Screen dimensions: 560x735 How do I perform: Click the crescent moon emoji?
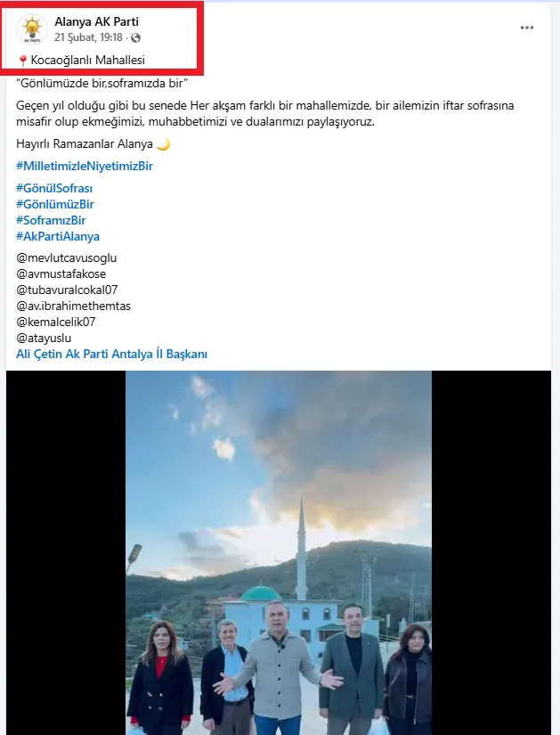click(164, 144)
